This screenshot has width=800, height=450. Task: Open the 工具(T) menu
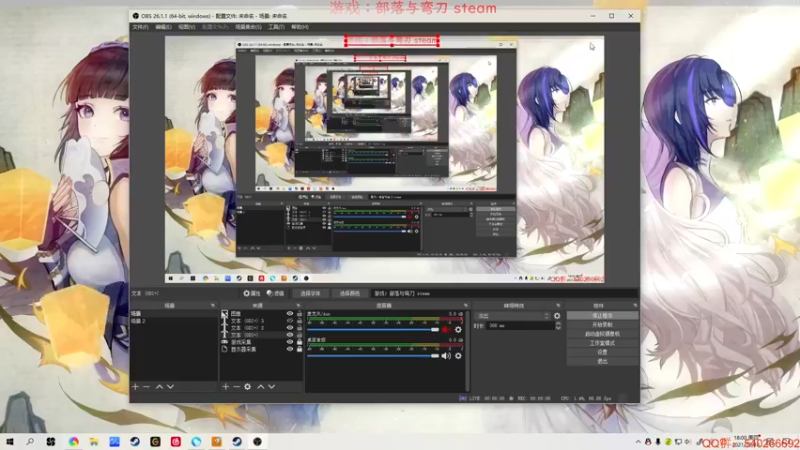pos(276,27)
